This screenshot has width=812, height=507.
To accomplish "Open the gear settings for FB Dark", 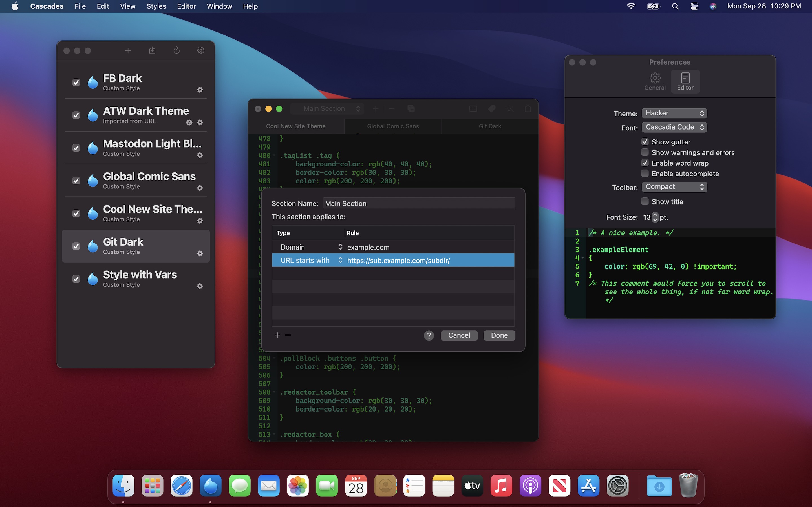I will tap(200, 90).
